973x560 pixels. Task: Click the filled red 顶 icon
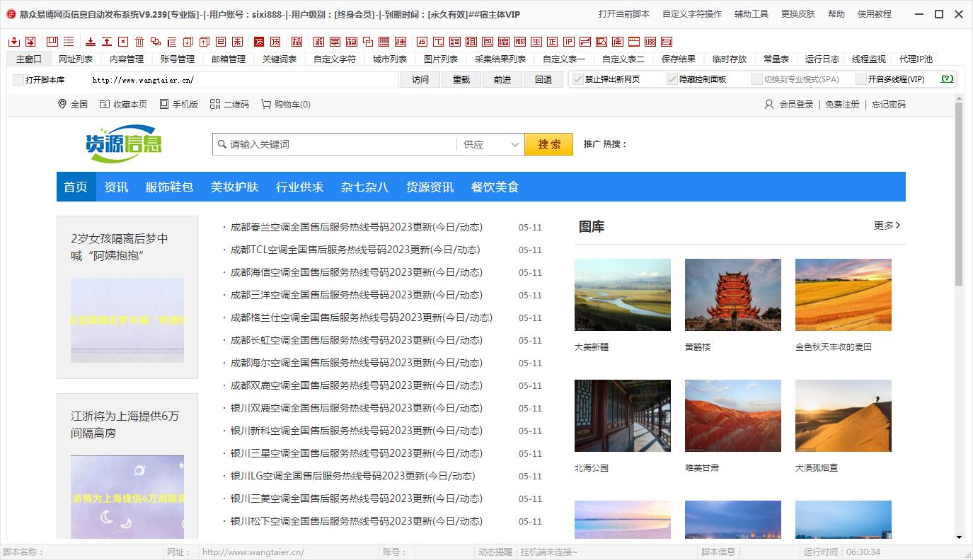click(259, 42)
